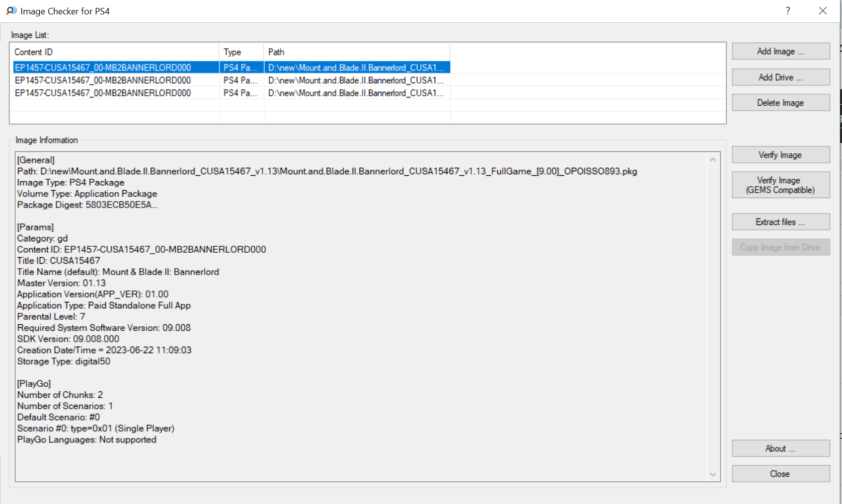The height and width of the screenshot is (504, 842).
Task: Click the Type cell of second row
Action: 240,80
